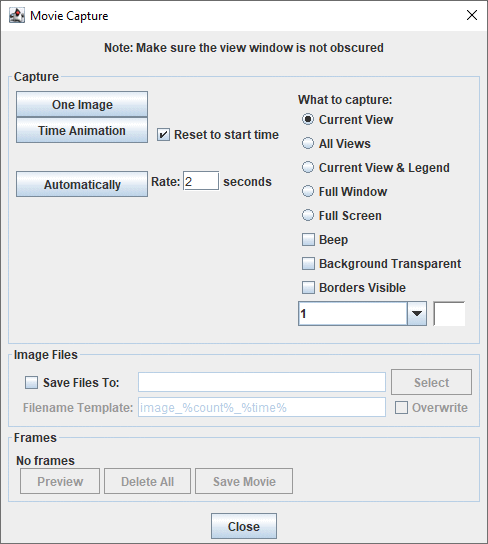Toggle Background Transparent checkbox
488x544 pixels.
(x=308, y=263)
